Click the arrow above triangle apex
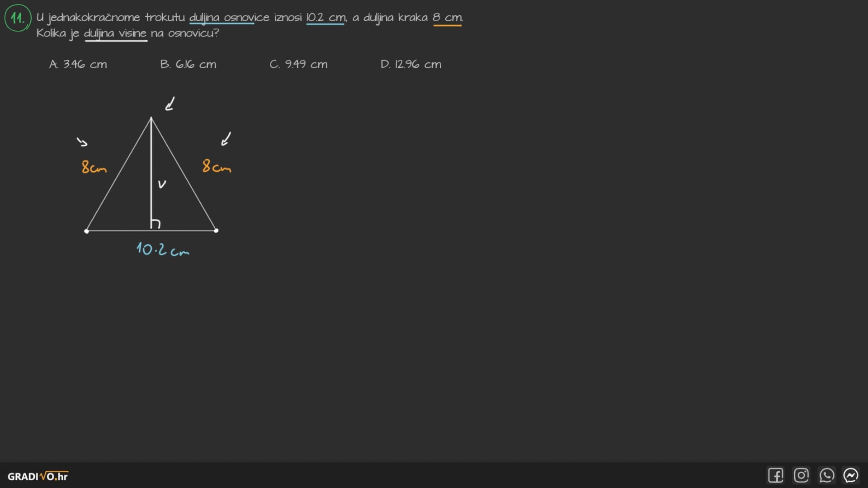 coord(170,104)
